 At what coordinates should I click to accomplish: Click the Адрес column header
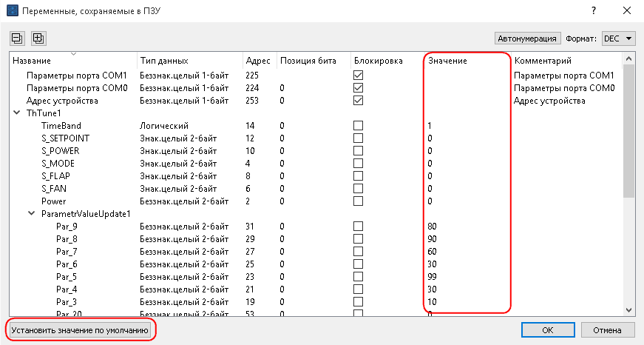point(257,60)
